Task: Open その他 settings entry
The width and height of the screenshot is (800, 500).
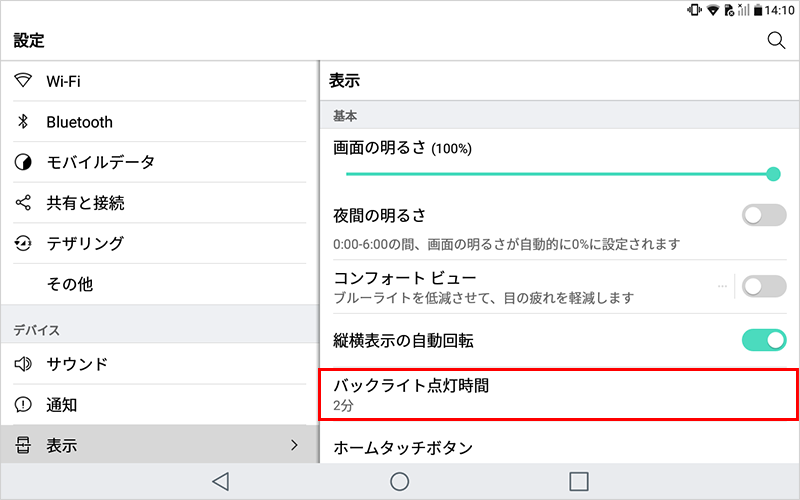Action: coord(160,284)
